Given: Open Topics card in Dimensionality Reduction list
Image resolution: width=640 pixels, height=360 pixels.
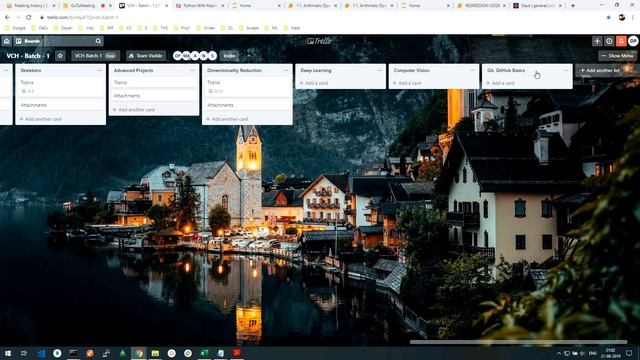Looking at the screenshot, I should pyautogui.click(x=247, y=87).
